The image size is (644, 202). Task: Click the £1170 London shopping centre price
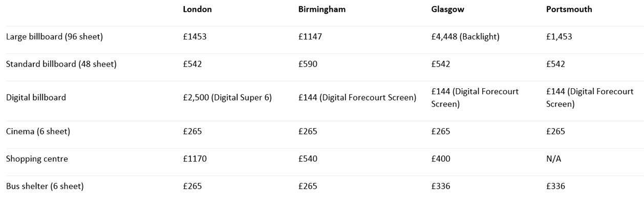point(194,159)
